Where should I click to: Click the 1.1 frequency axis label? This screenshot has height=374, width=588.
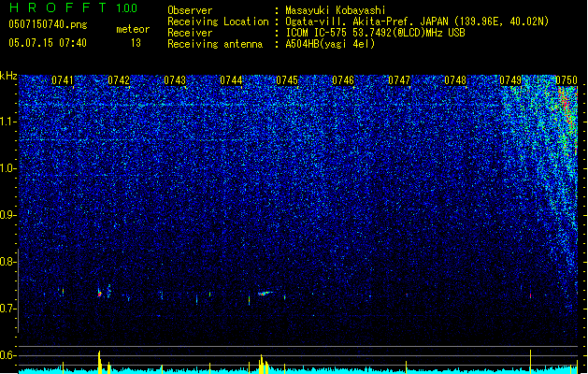click(x=8, y=122)
